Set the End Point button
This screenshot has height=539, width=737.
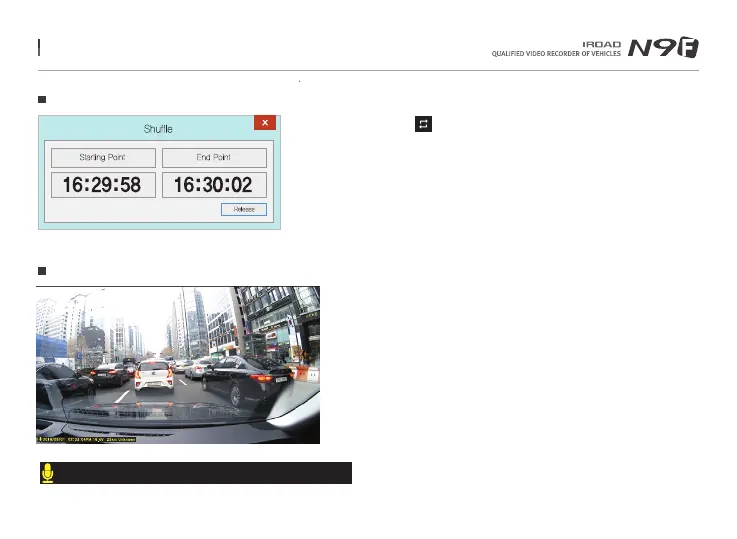pyautogui.click(x=214, y=158)
